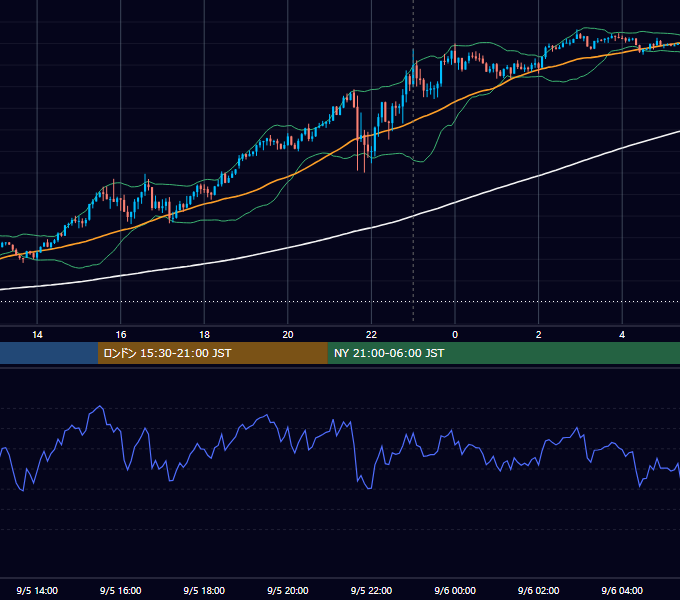680x600 pixels.
Task: Click the 9/6 04:00 date label
Action: point(622,590)
